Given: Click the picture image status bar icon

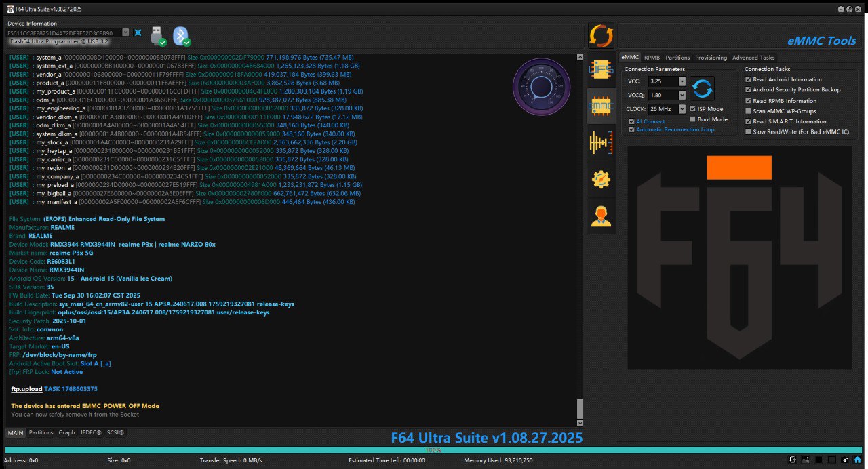Looking at the screenshot, I should tap(806, 460).
